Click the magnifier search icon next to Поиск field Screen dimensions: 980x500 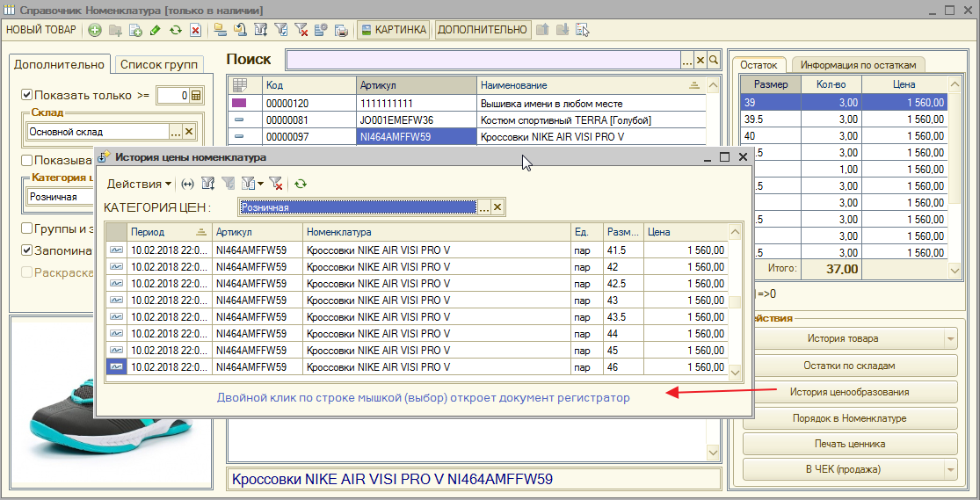coord(713,60)
